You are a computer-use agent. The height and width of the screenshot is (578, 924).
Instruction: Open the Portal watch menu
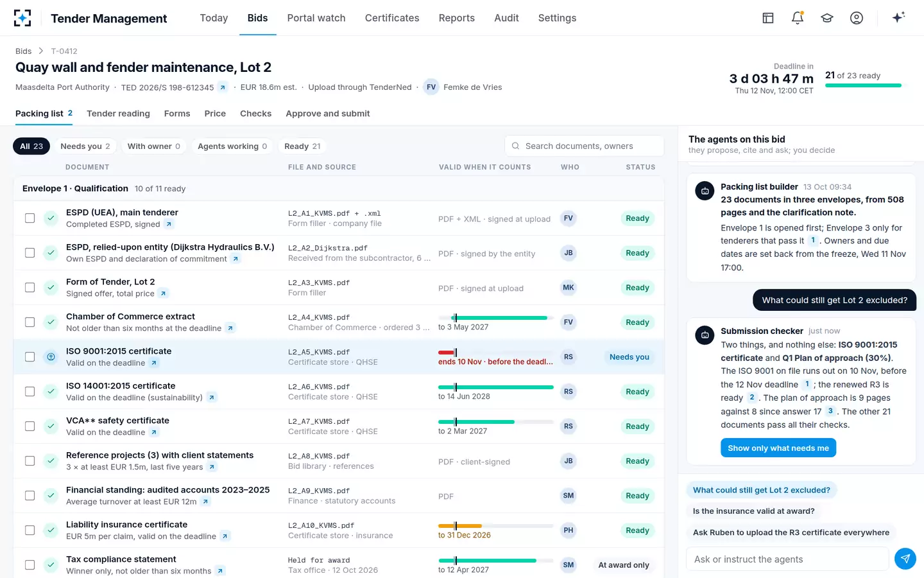(316, 18)
